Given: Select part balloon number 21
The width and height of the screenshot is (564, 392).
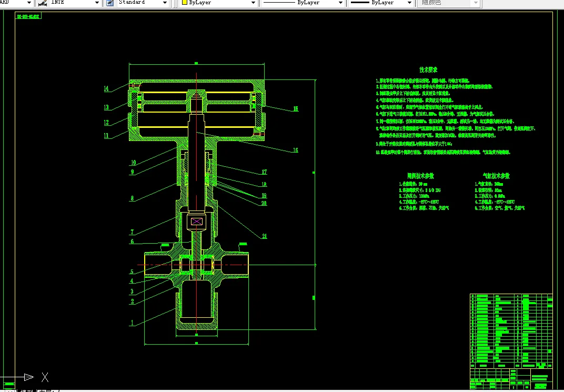Looking at the screenshot, I should [x=264, y=236].
